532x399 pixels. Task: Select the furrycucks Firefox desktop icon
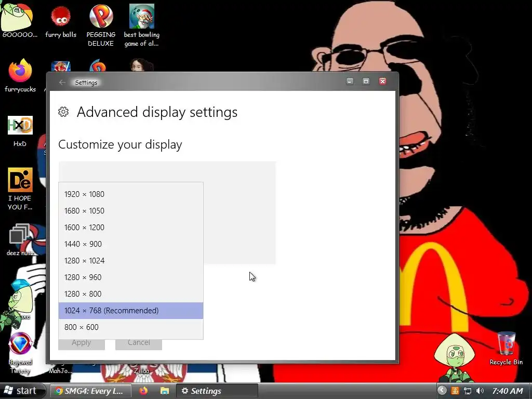20,75
